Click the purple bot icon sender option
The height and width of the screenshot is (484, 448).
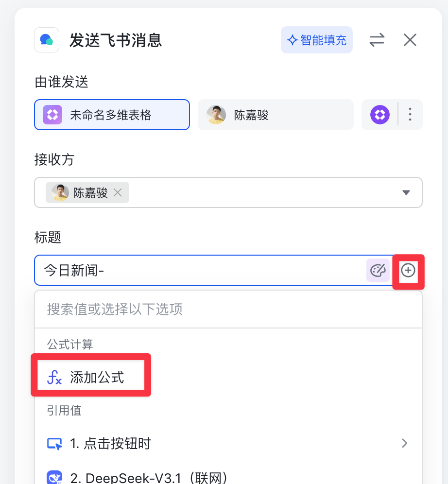click(380, 115)
